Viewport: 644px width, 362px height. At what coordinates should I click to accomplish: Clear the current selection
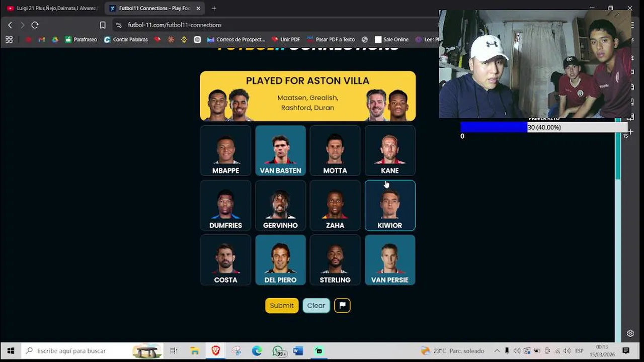click(x=316, y=305)
